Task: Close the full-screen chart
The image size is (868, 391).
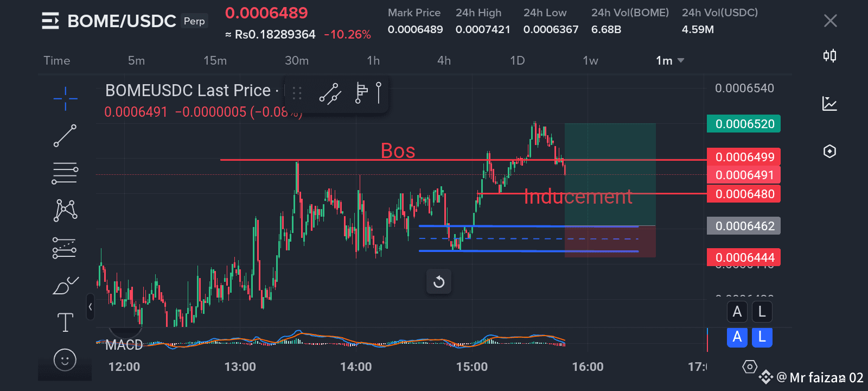Action: (830, 21)
